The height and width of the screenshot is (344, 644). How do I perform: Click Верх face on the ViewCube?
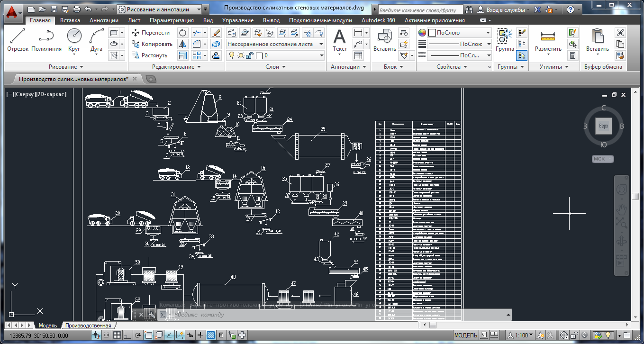[x=603, y=127]
